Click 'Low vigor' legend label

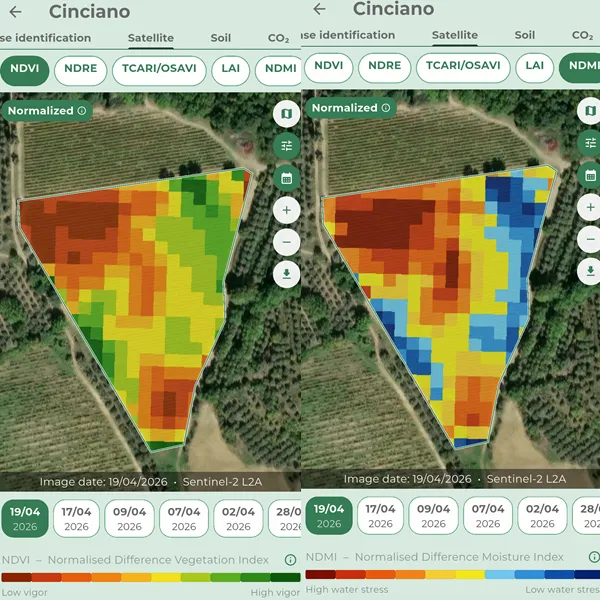pos(24,592)
